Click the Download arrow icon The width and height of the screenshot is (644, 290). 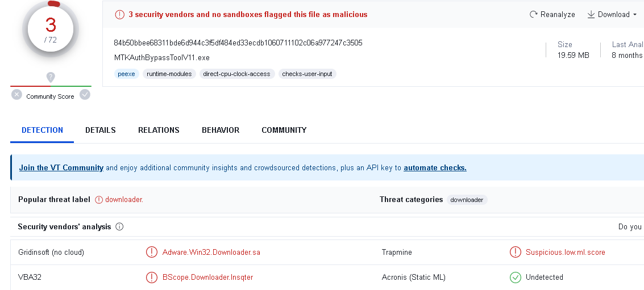[x=591, y=15]
